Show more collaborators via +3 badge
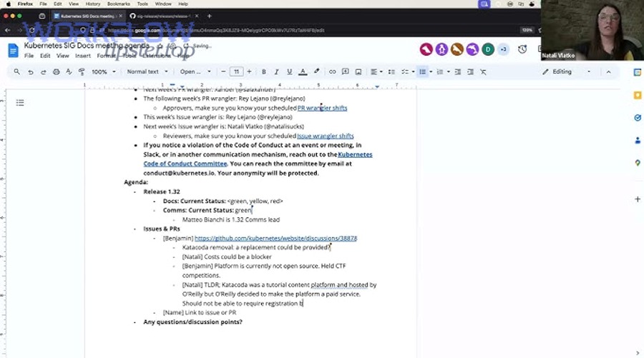 [x=503, y=49]
